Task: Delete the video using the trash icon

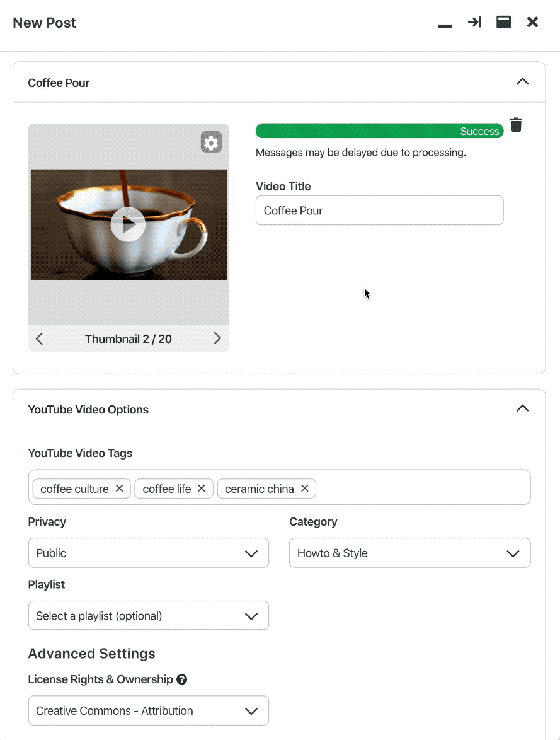Action: coord(517,125)
